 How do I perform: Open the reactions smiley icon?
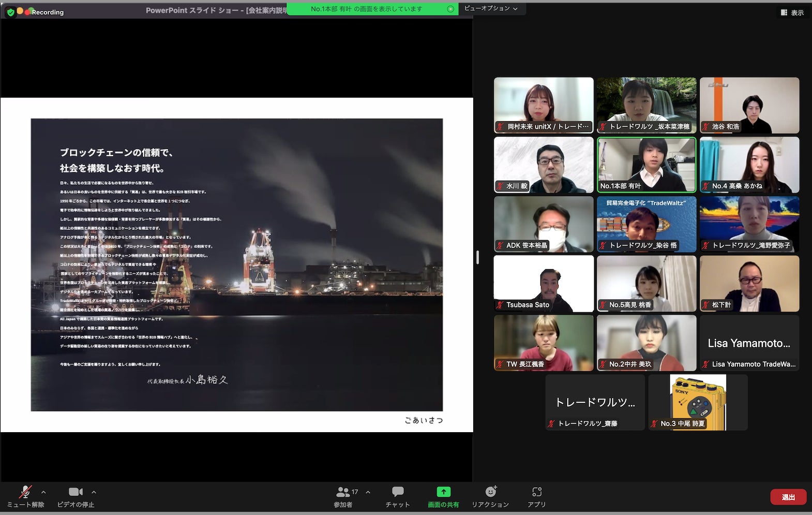click(x=491, y=491)
